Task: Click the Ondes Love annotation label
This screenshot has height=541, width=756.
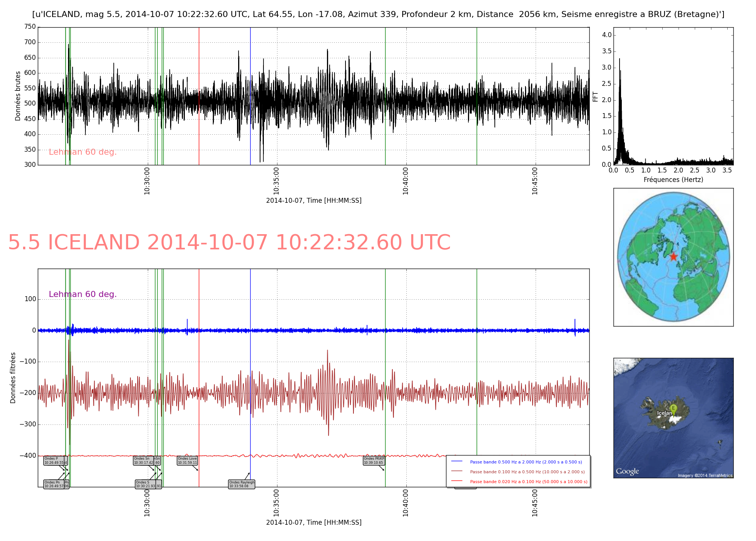Action: pos(187,460)
